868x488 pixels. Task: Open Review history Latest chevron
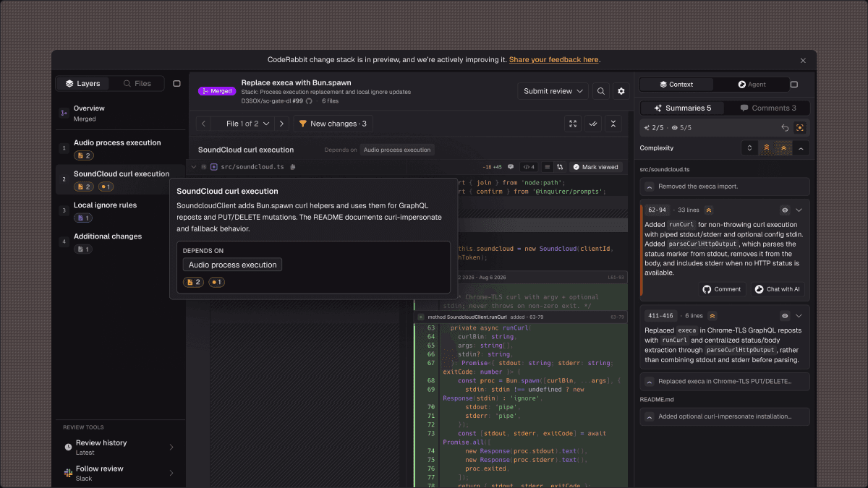point(171,448)
